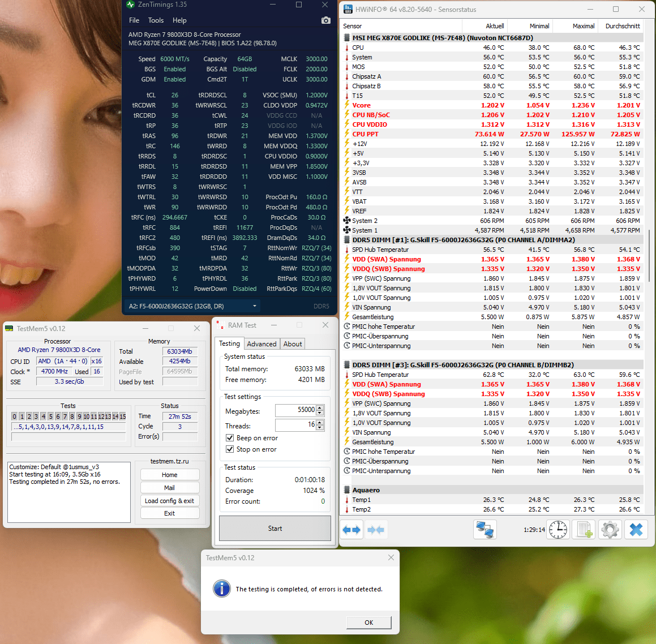The width and height of the screenshot is (656, 644).
Task: Click the TestMem5 app icon in title bar
Action: click(x=9, y=329)
